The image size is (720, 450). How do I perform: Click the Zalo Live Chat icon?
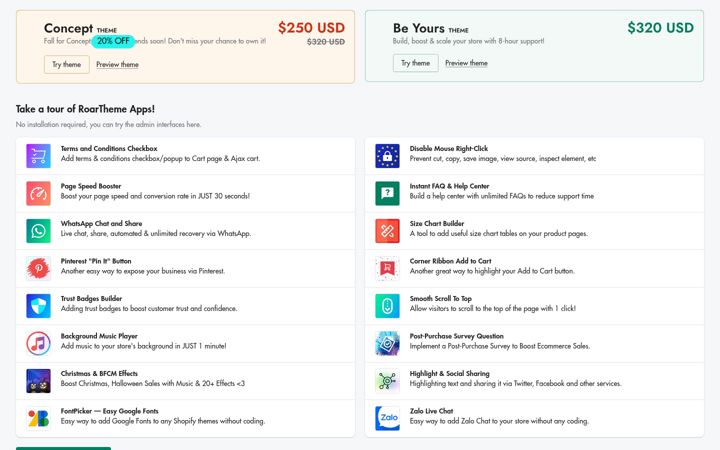(x=387, y=418)
